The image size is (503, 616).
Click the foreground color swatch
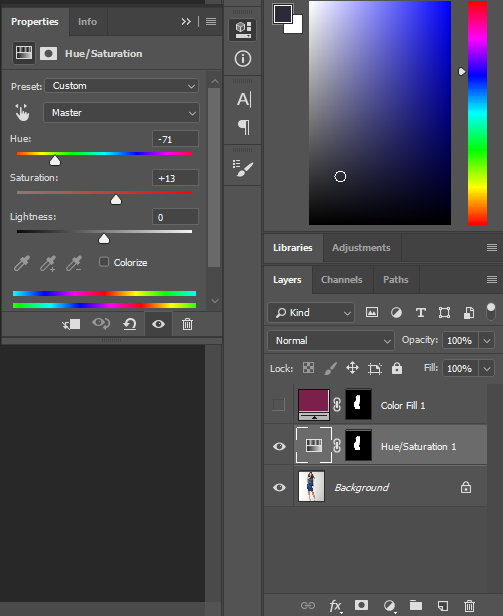283,14
